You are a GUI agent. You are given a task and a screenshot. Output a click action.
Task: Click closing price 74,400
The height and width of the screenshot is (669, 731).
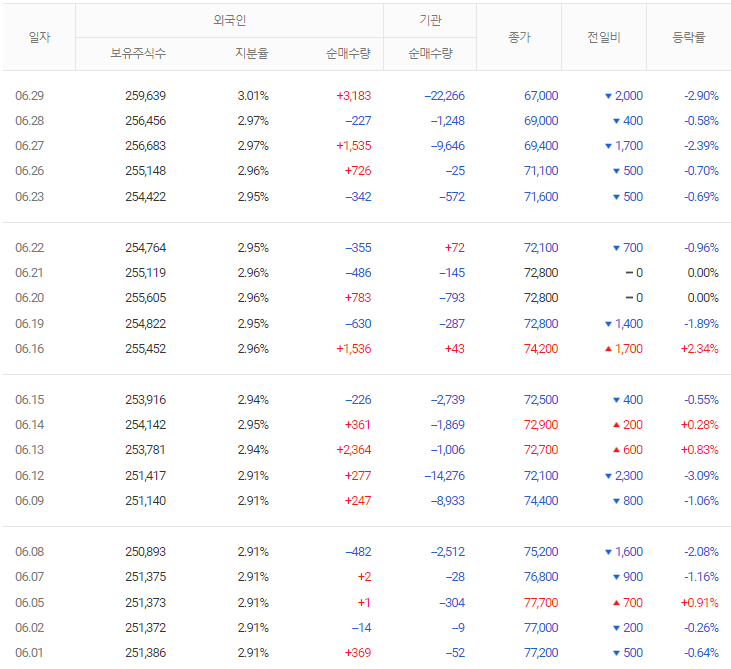(x=541, y=501)
